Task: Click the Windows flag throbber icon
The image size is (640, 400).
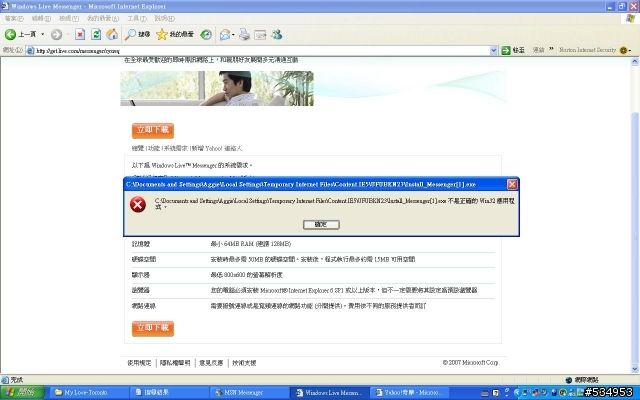Action: [x=631, y=18]
